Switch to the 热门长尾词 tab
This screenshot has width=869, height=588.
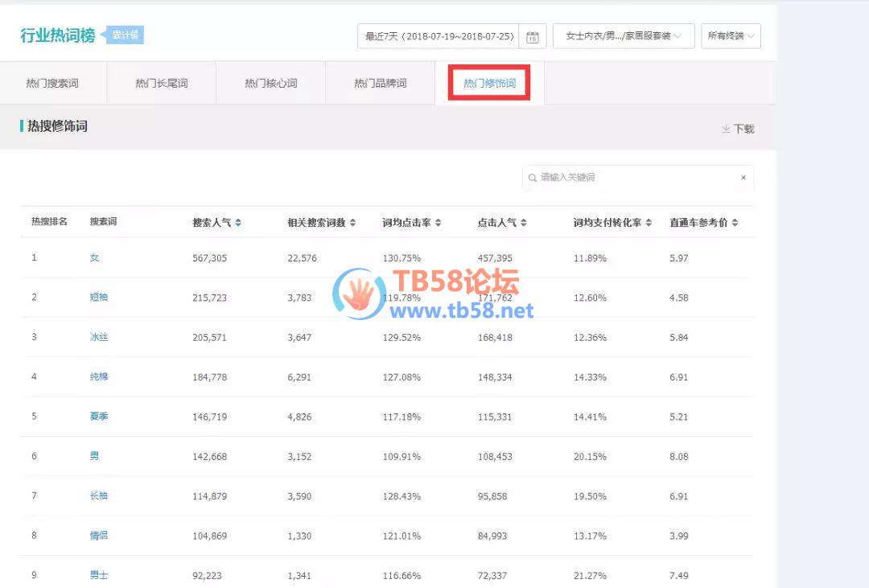click(x=162, y=84)
